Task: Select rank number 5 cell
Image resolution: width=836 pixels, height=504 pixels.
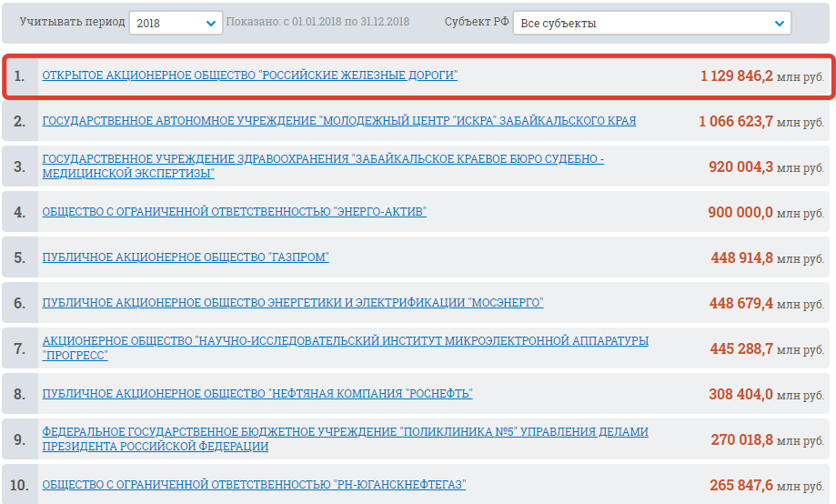Action: click(x=20, y=258)
